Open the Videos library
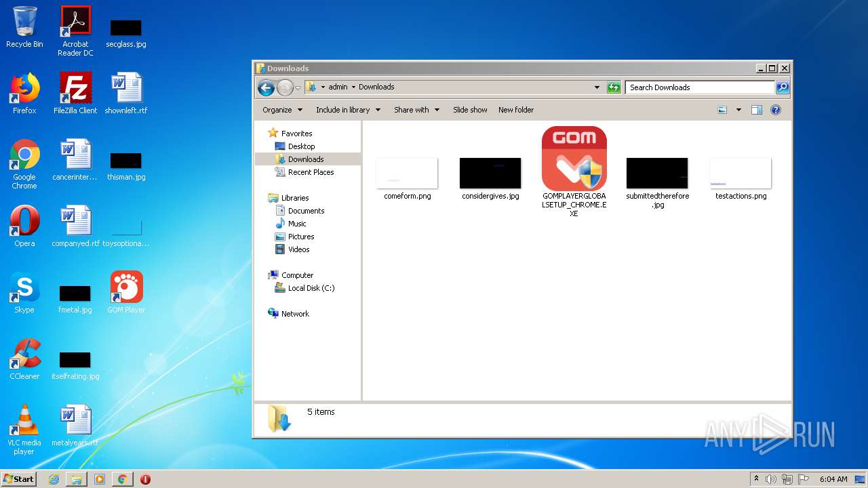Image resolution: width=868 pixels, height=488 pixels. pos(298,249)
